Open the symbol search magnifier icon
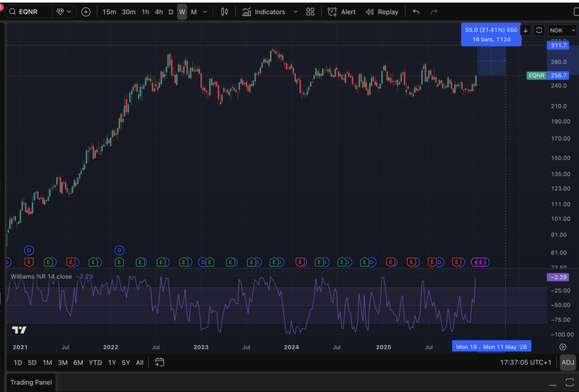Viewport: 579px width, 392px height. pyautogui.click(x=12, y=11)
